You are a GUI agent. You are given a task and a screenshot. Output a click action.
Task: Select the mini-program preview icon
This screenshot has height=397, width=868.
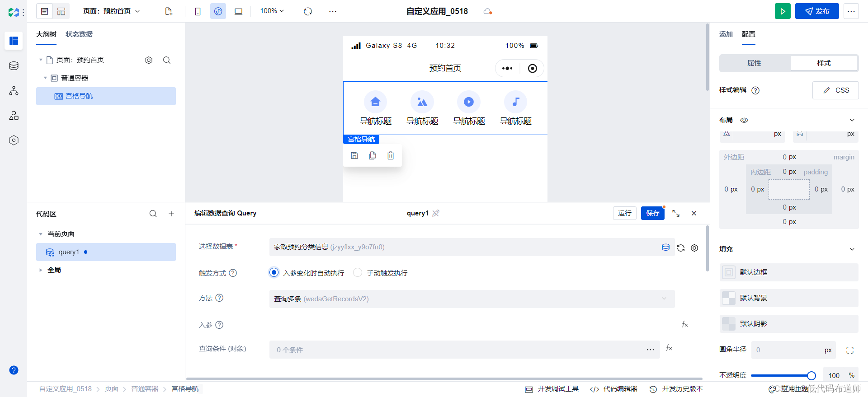(x=218, y=11)
